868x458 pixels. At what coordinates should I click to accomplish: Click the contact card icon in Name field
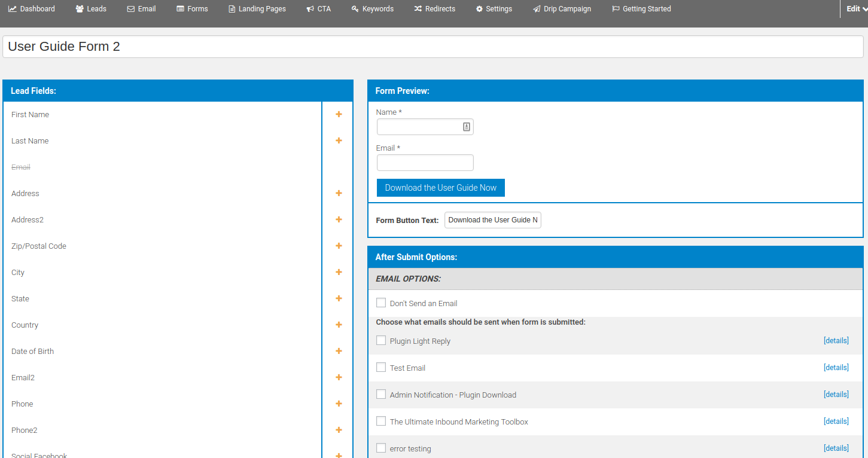467,127
